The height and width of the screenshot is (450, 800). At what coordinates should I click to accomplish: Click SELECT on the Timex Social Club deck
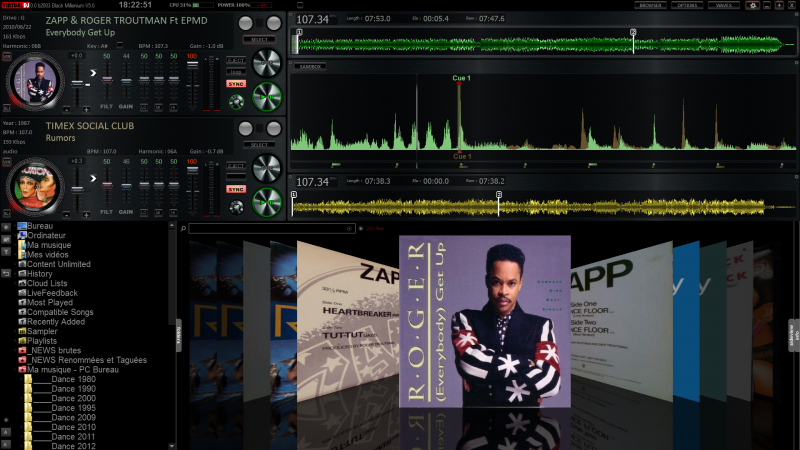click(x=259, y=145)
